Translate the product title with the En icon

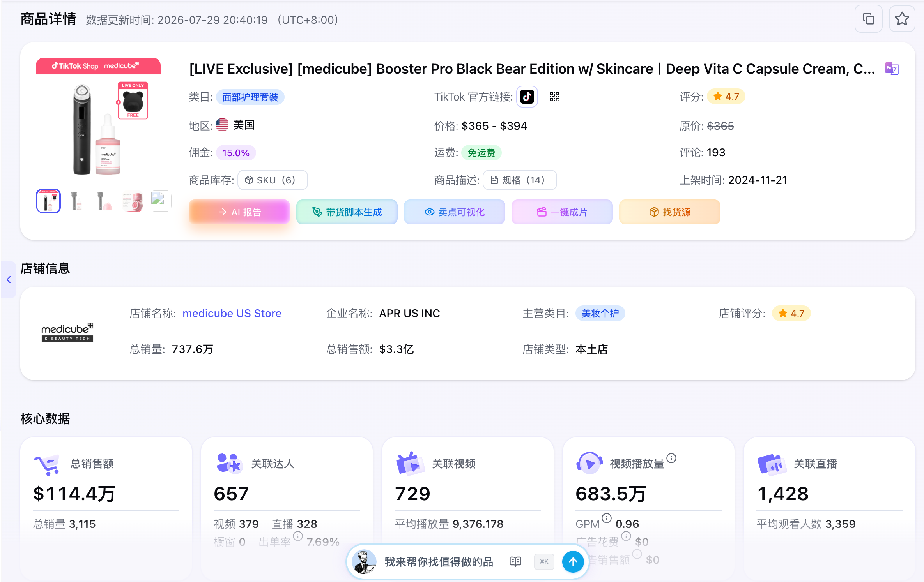892,69
